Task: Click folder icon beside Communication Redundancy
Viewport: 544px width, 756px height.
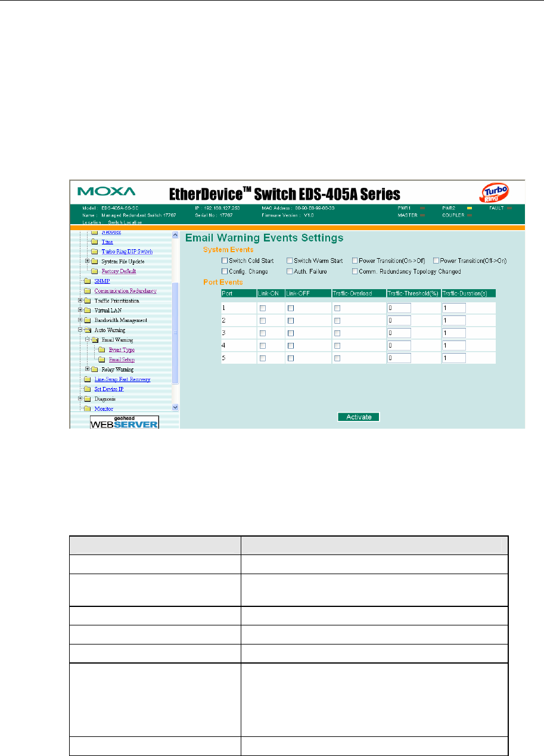Action: pyautogui.click(x=88, y=291)
